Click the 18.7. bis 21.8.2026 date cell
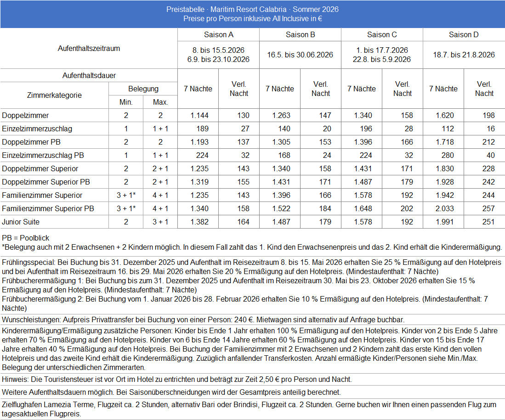 point(464,55)
